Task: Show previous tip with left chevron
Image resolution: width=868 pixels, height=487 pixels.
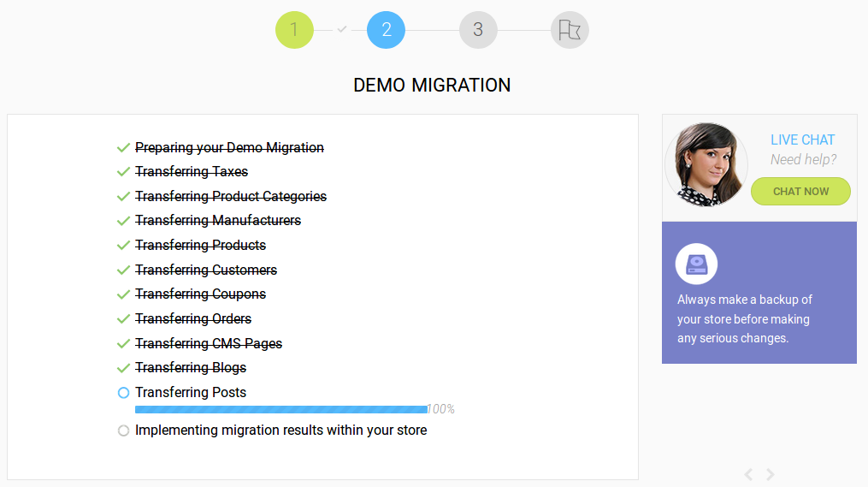Action: click(748, 474)
